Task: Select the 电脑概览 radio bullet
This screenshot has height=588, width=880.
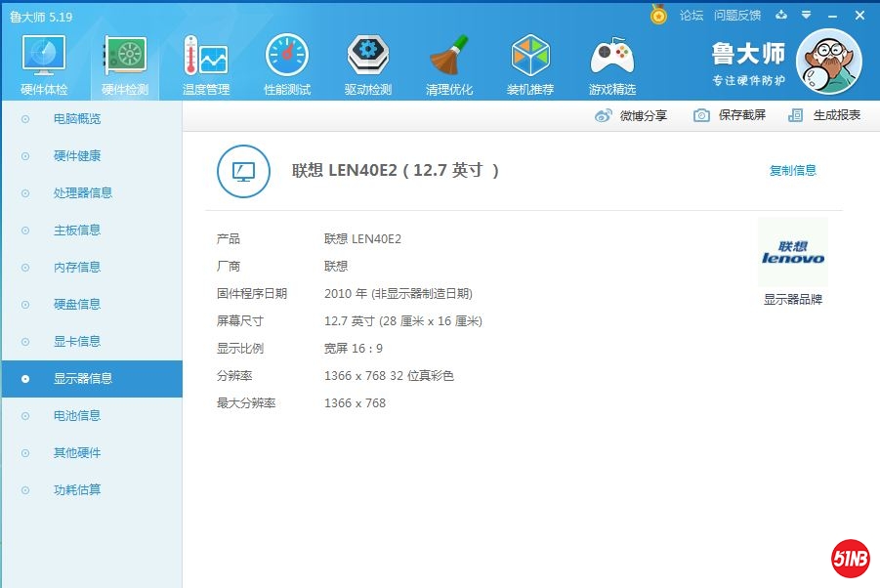Action: click(27, 119)
